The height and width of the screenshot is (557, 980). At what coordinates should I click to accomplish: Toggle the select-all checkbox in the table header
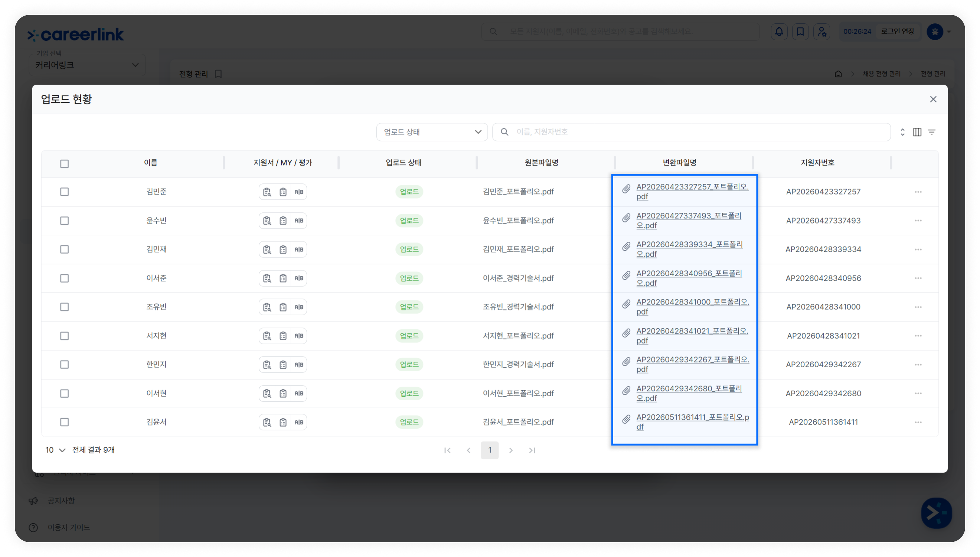(x=64, y=164)
